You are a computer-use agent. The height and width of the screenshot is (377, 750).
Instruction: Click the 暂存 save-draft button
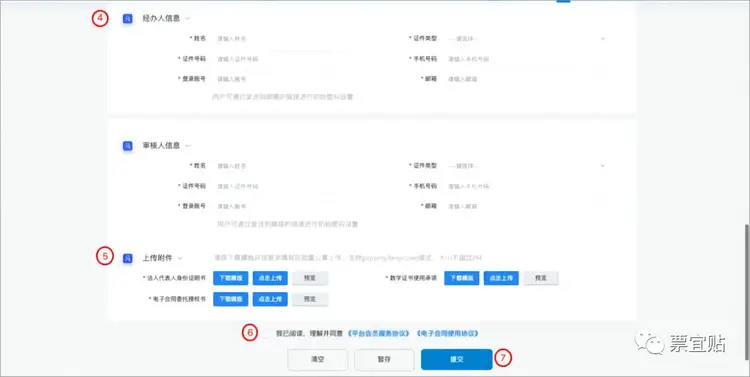384,359
